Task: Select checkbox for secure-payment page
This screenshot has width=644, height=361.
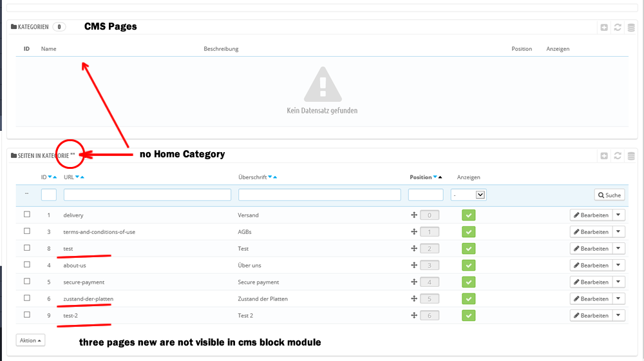Action: click(27, 281)
